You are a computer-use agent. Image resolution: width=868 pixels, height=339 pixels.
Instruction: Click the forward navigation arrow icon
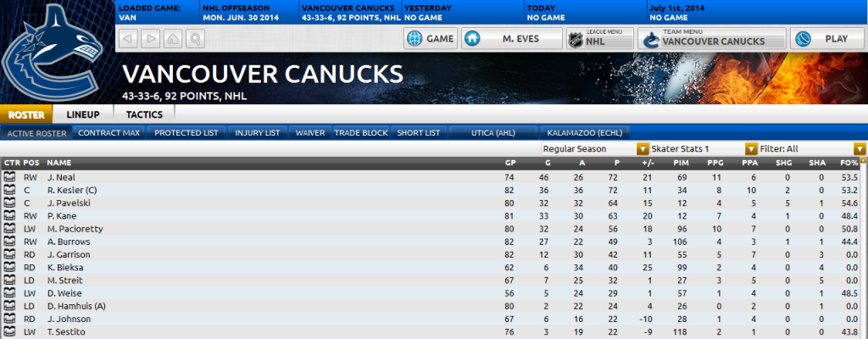pyautogui.click(x=151, y=39)
